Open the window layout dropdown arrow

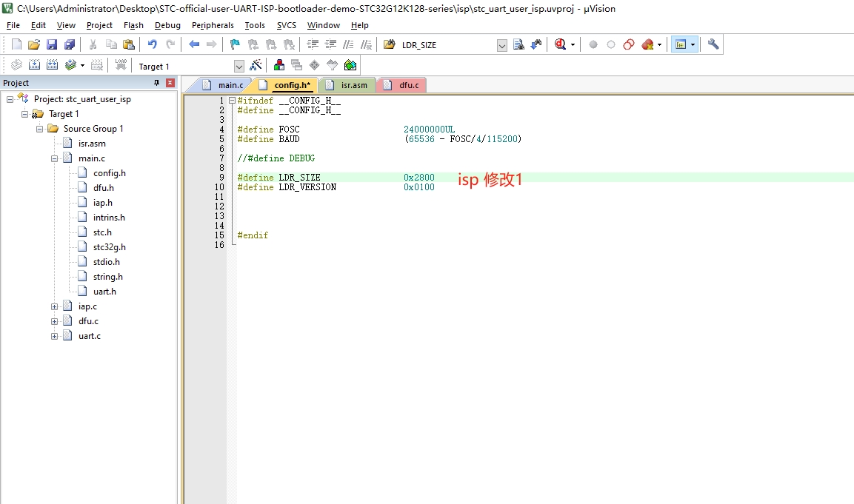(693, 44)
